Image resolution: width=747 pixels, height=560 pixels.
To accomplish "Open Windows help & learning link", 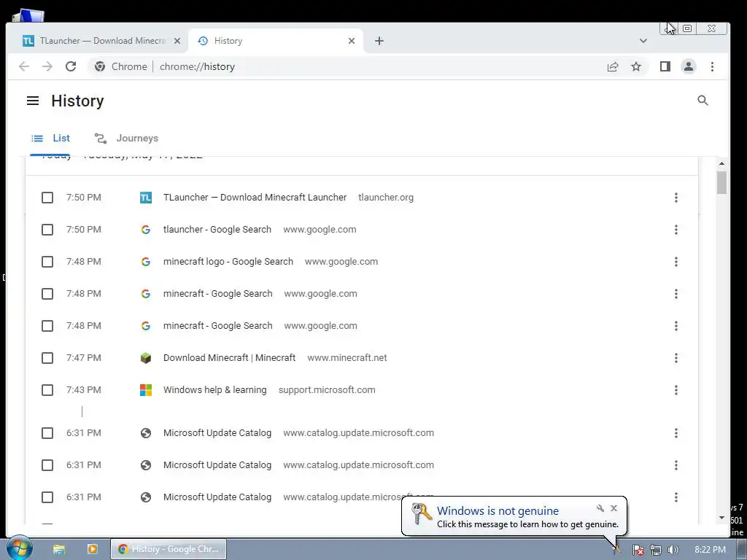I will pyautogui.click(x=215, y=390).
